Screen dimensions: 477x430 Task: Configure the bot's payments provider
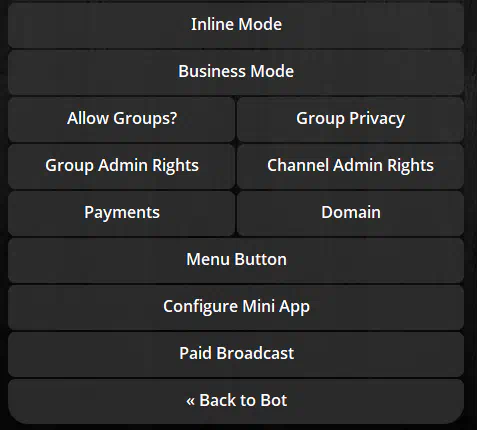(122, 214)
